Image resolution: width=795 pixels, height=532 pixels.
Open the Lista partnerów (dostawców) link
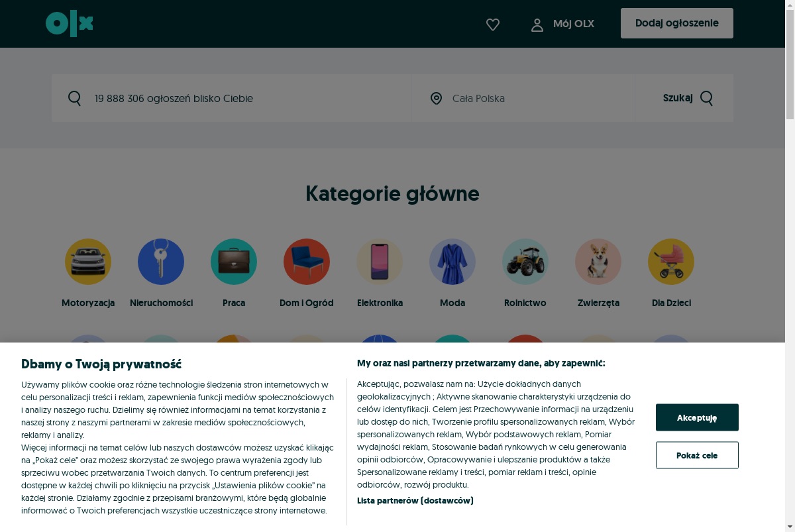415,500
